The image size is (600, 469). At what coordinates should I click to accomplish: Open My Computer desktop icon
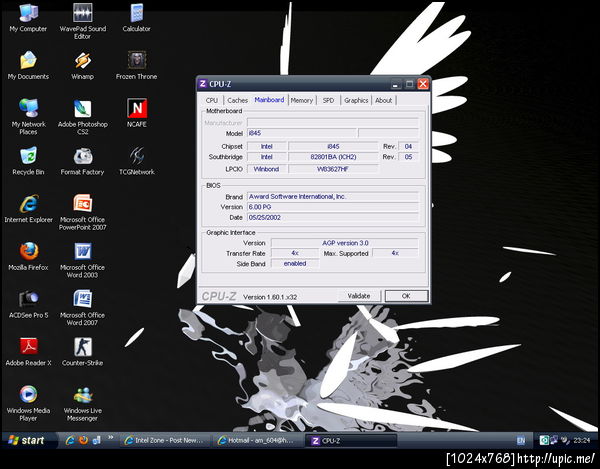tap(28, 18)
